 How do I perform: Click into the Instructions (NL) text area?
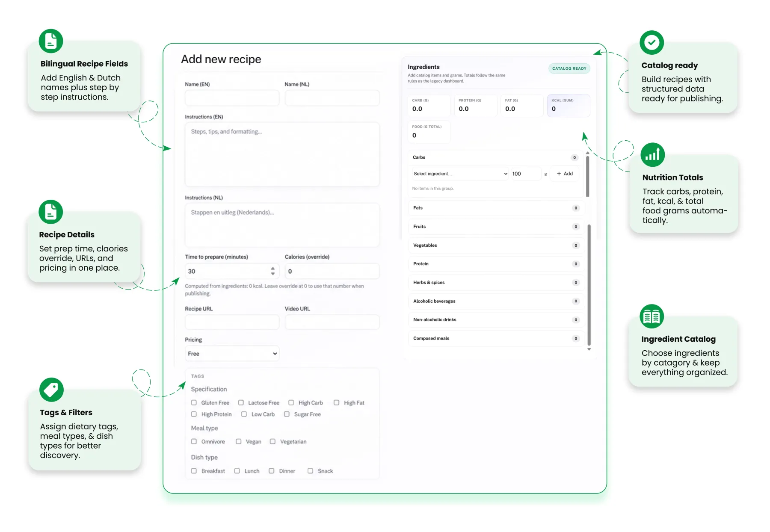coord(282,225)
